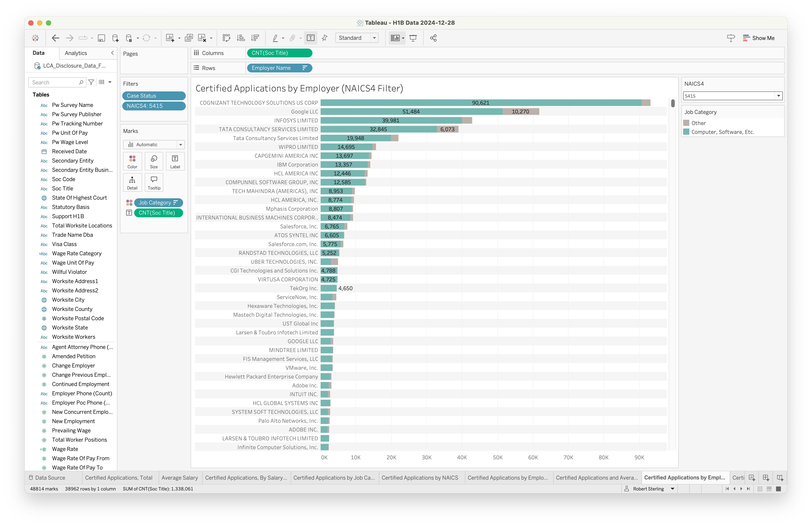Switch to the Analytics tab
Screen dimensions: 812x526
click(x=76, y=53)
